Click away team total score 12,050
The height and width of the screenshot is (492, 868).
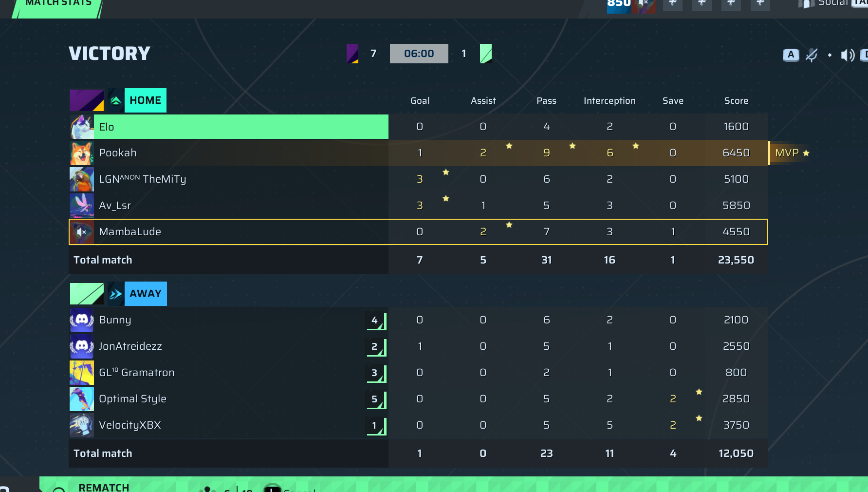coord(736,454)
